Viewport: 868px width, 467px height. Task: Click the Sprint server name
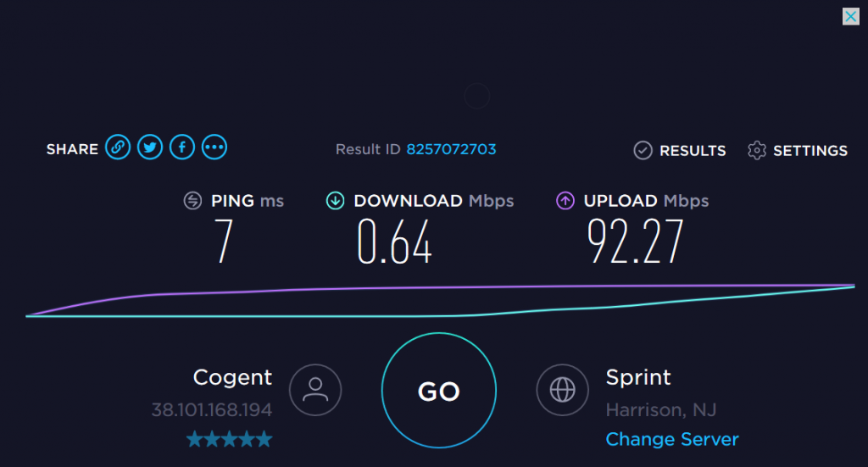(638, 377)
